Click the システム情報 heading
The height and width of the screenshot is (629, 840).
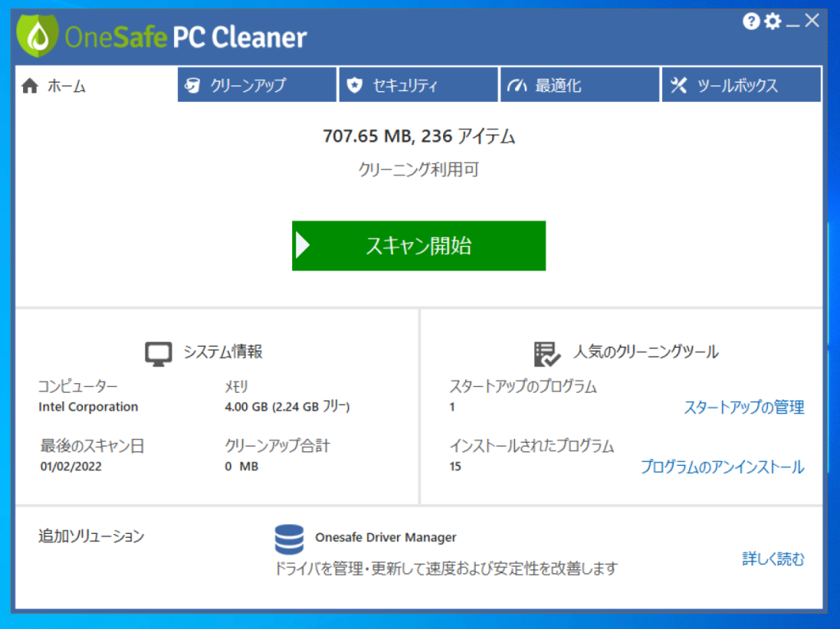223,352
